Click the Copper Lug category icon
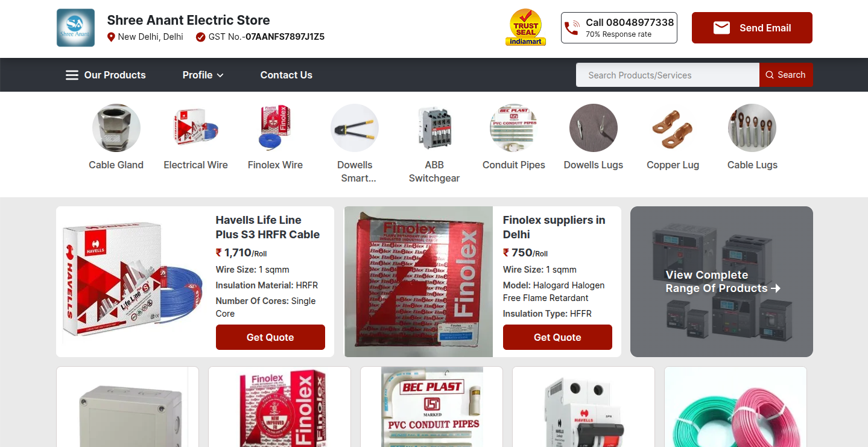The image size is (868, 447). click(x=673, y=128)
